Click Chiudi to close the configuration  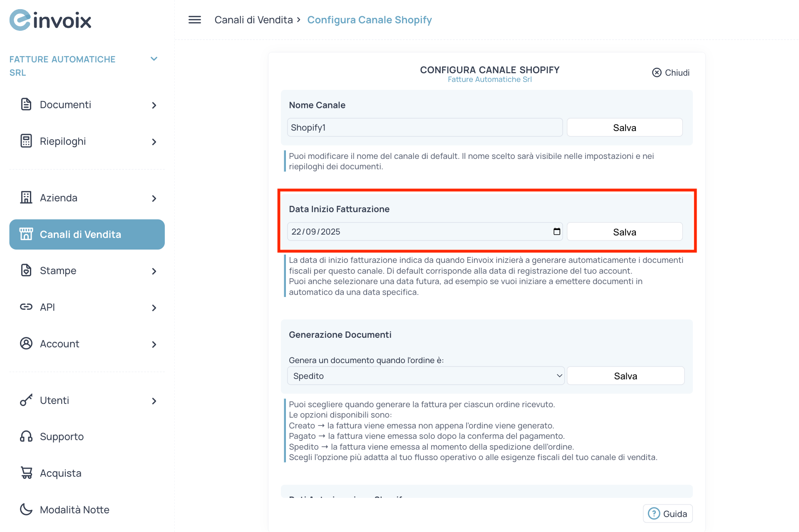670,72
